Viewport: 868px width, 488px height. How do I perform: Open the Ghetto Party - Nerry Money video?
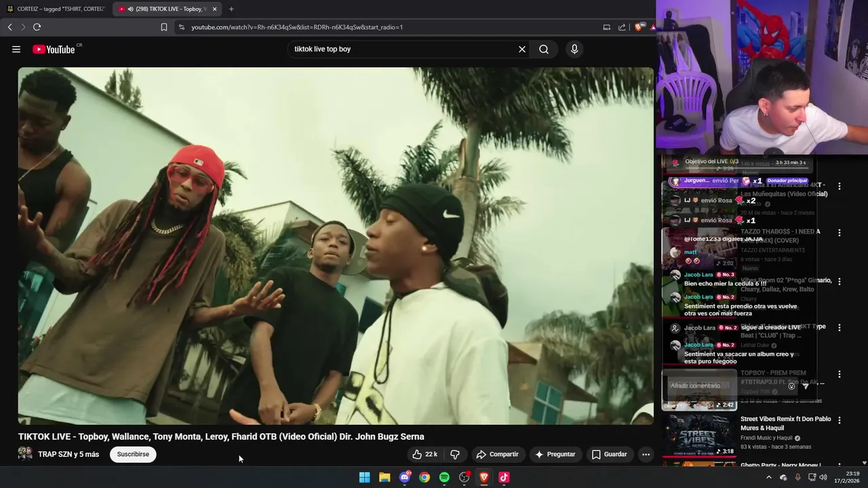coord(781,465)
